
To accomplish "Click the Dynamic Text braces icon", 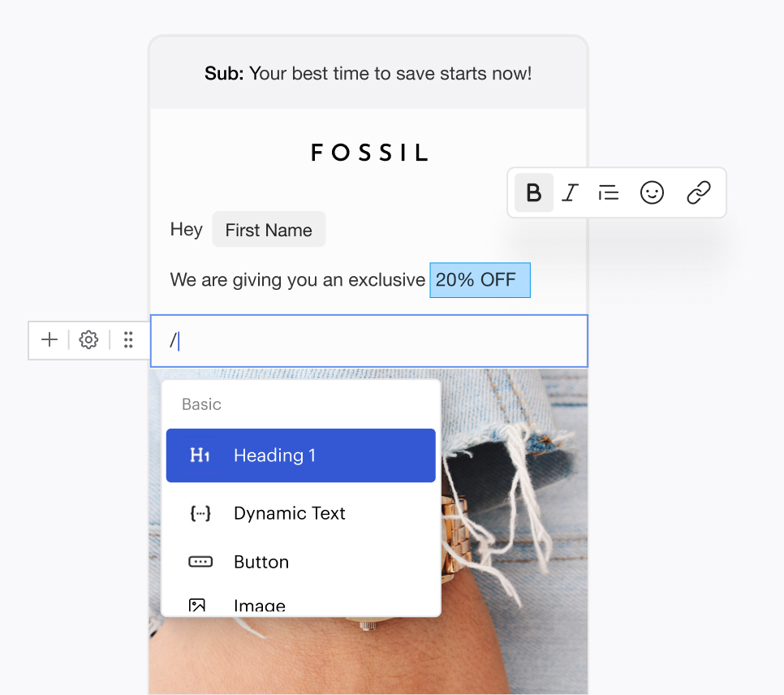I will pos(200,513).
